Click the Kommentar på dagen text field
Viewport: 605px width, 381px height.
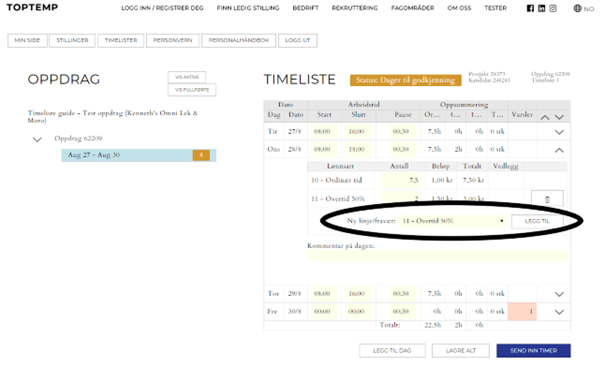point(437,256)
